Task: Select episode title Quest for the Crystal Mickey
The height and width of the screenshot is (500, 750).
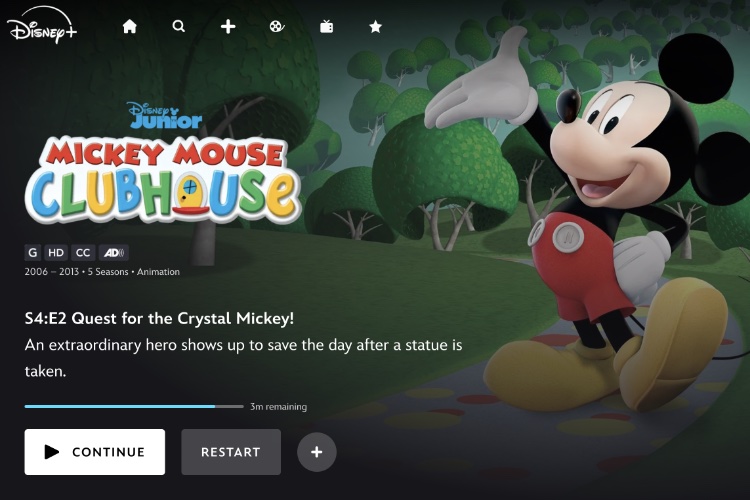Action: pyautogui.click(x=159, y=318)
